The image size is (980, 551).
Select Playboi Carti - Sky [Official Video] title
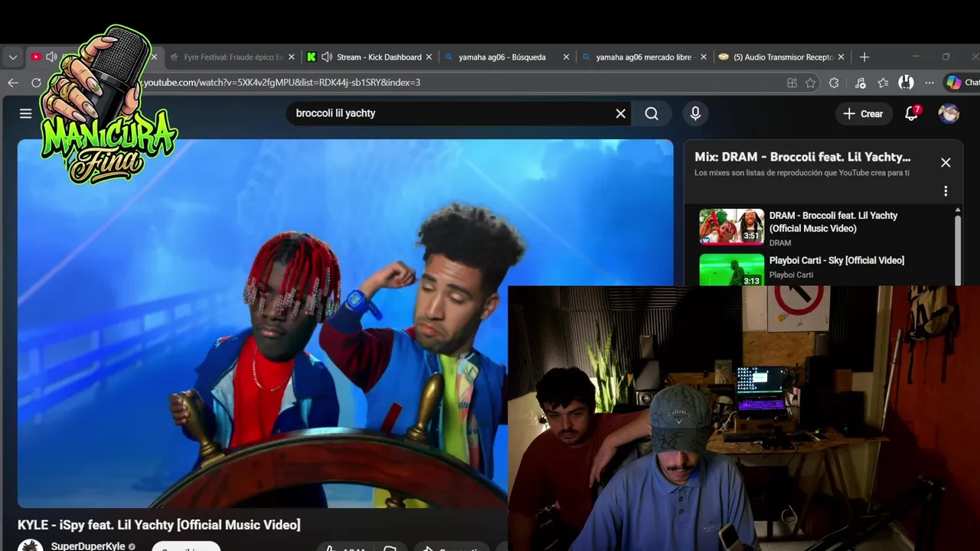click(837, 260)
